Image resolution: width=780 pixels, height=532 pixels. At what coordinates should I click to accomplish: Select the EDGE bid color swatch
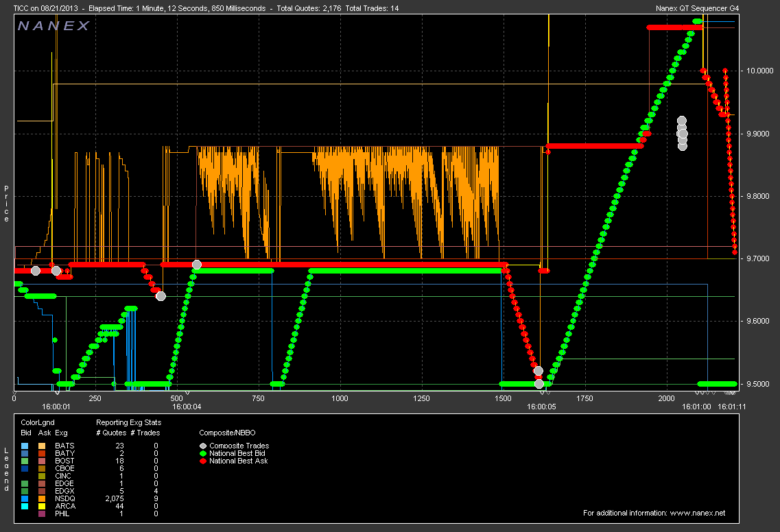coord(25,483)
